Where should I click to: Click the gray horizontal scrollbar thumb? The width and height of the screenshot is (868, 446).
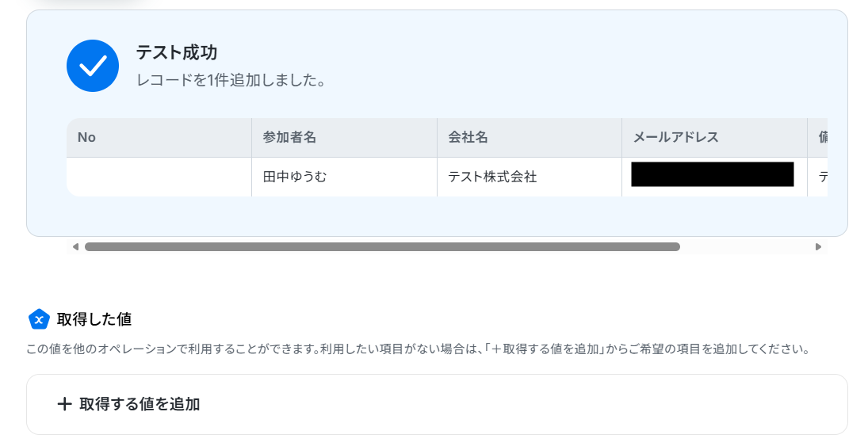[x=382, y=247]
